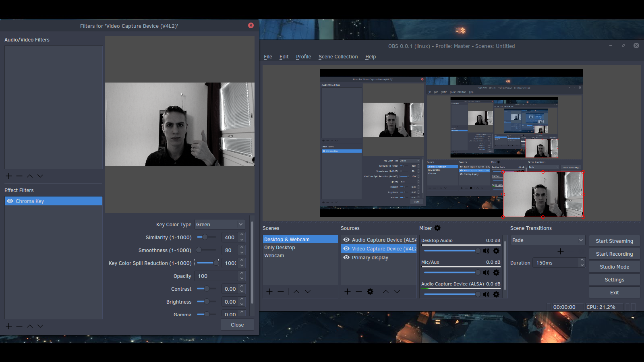Toggle visibility of Primary display source

click(x=346, y=257)
